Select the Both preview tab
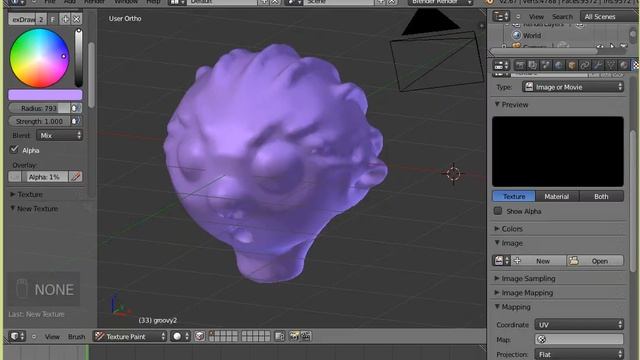 tap(601, 196)
